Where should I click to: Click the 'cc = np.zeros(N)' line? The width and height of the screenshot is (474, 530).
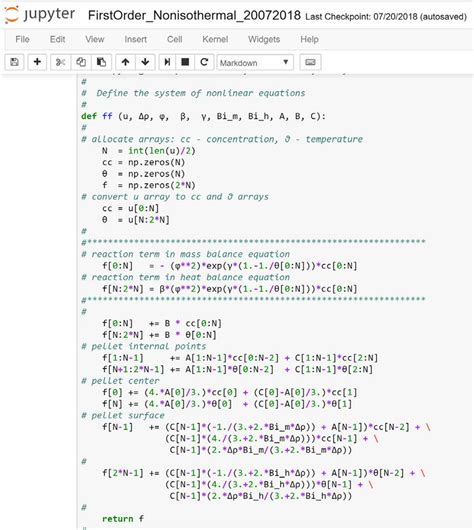(143, 162)
